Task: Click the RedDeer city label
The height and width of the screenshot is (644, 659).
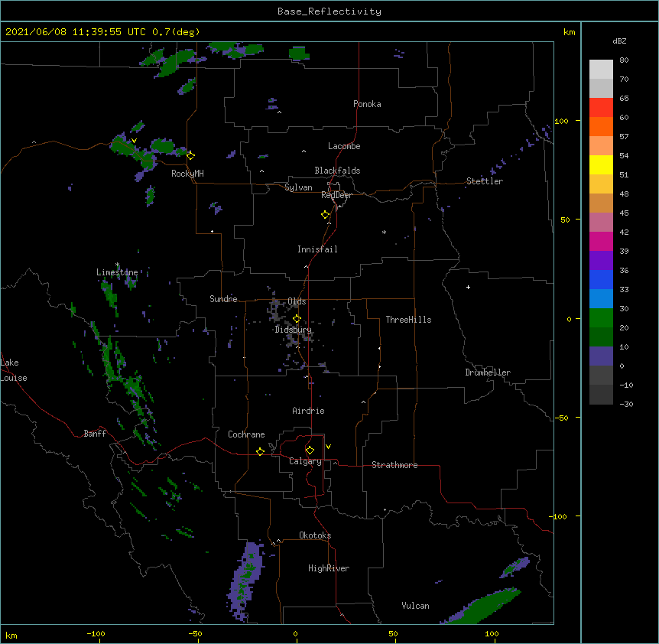Action: point(336,195)
